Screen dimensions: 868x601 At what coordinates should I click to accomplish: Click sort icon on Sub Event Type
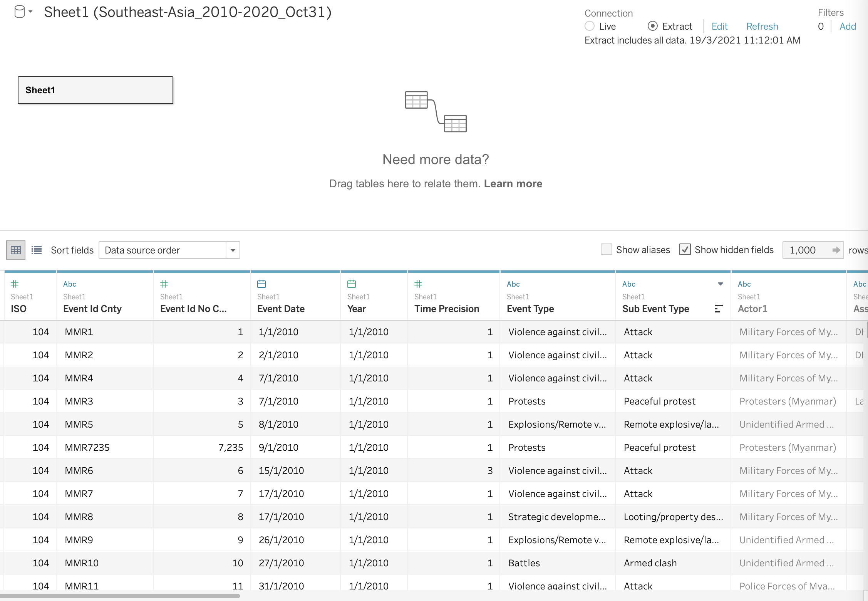[719, 309]
